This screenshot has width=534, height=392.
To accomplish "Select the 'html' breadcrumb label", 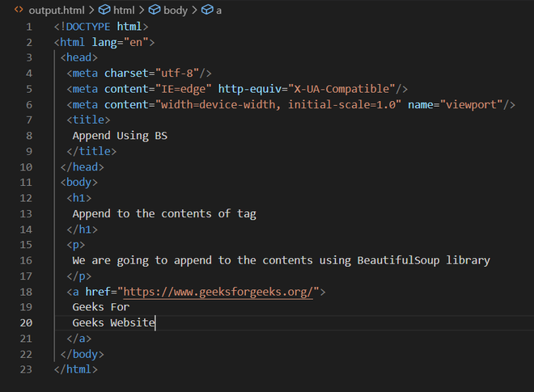I will [124, 10].
